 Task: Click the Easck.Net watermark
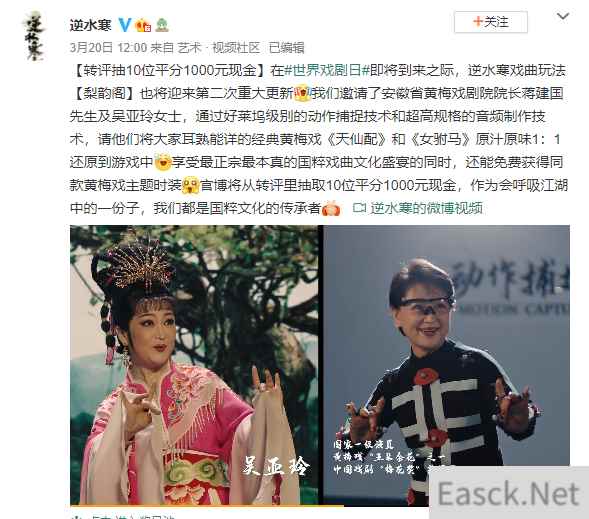tap(509, 493)
